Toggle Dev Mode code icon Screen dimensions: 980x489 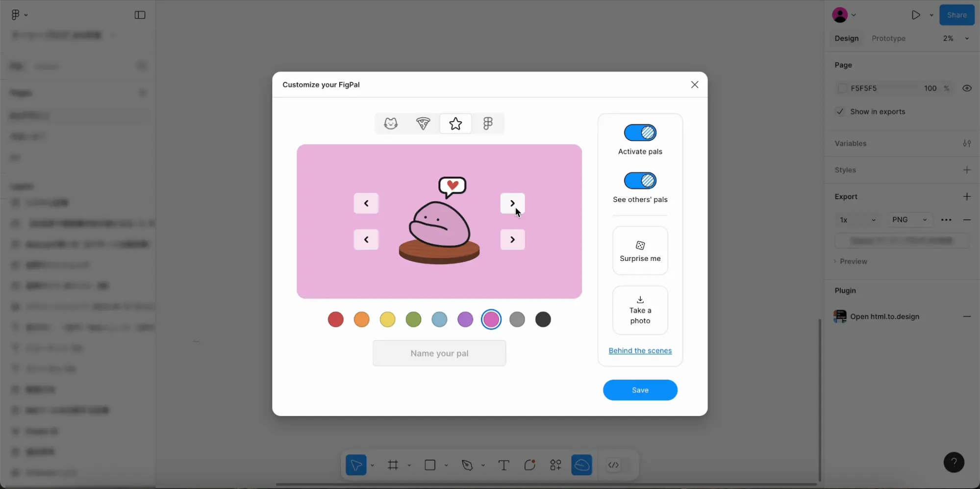[614, 465]
